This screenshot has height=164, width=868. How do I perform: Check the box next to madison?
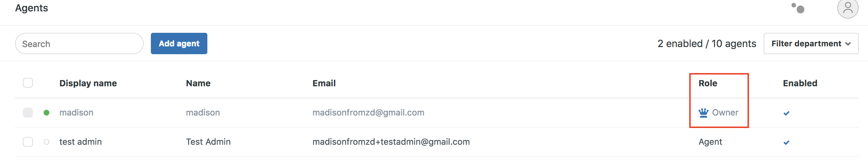pos(28,113)
